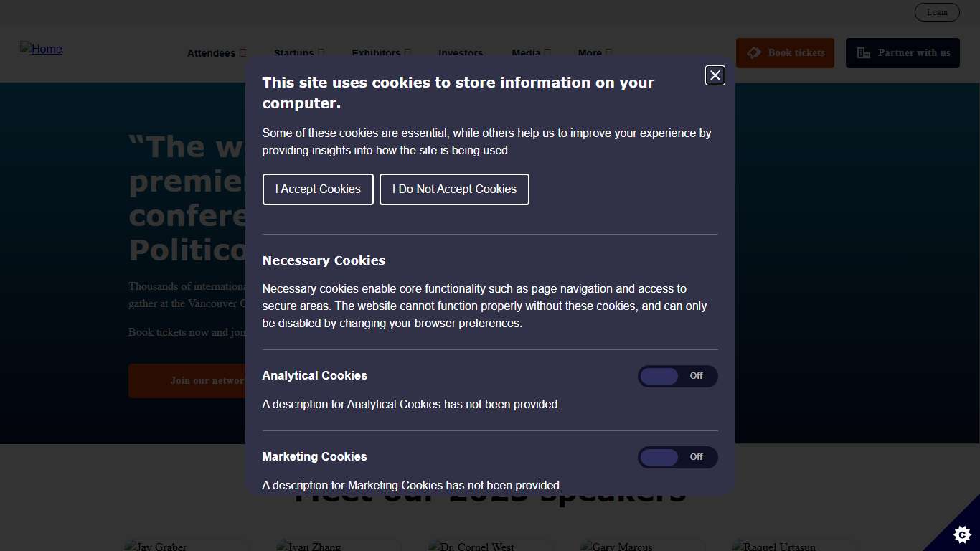Click the Login button at top right
This screenshot has width=980, height=551.
[937, 12]
